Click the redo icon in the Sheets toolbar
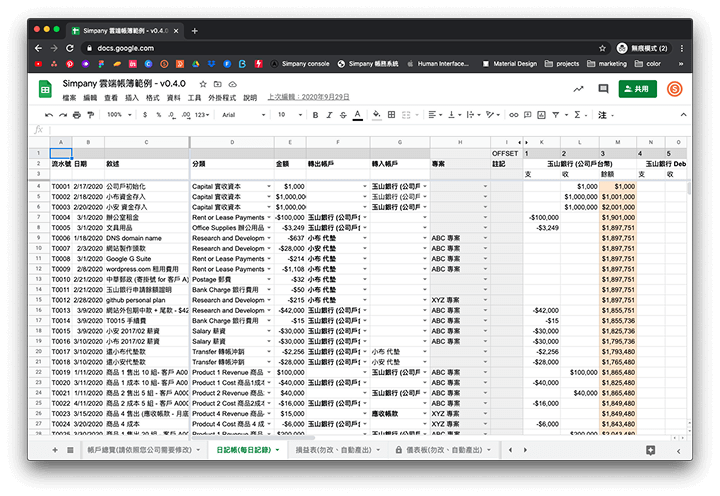 pyautogui.click(x=63, y=115)
